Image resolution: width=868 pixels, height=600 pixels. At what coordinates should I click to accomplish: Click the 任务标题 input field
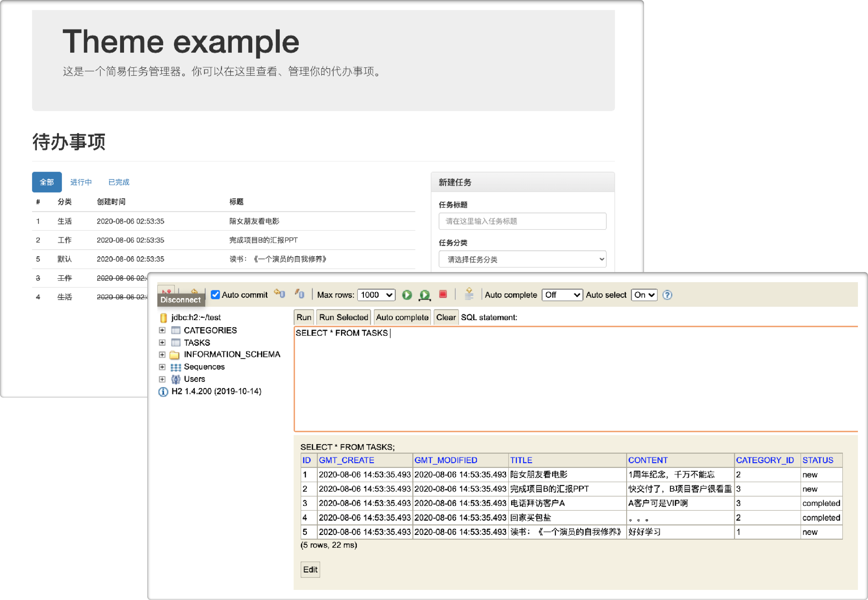click(x=522, y=221)
